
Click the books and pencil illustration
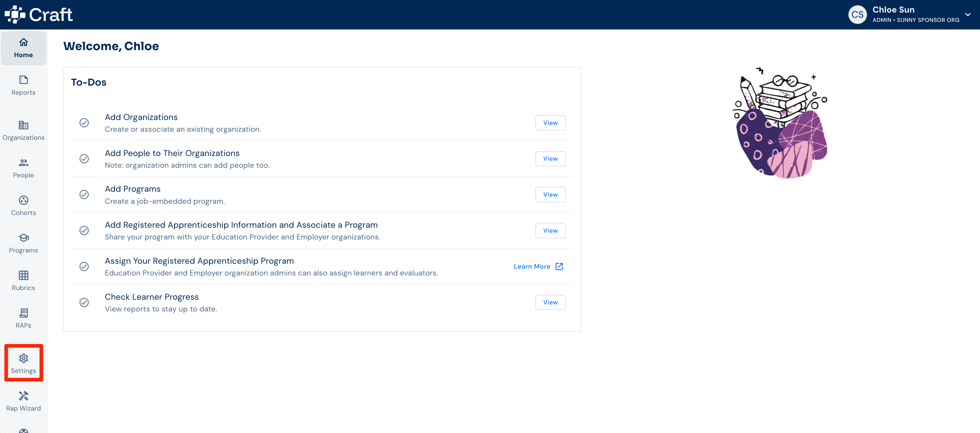779,123
